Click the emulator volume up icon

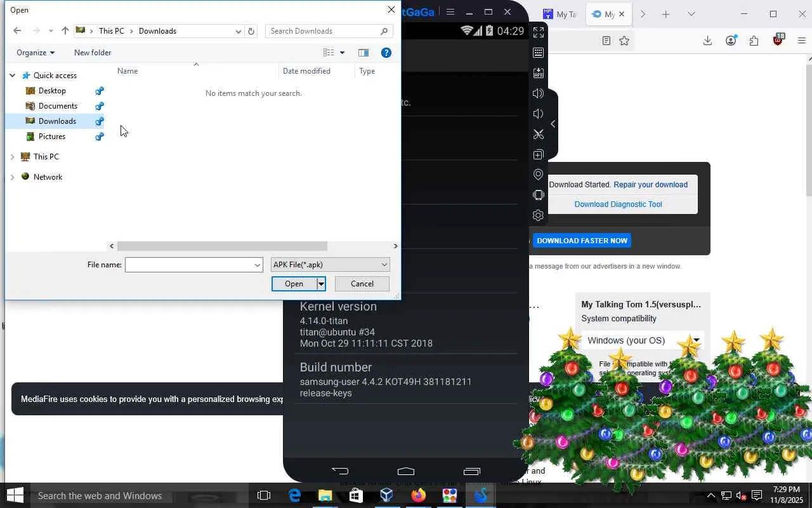(539, 93)
